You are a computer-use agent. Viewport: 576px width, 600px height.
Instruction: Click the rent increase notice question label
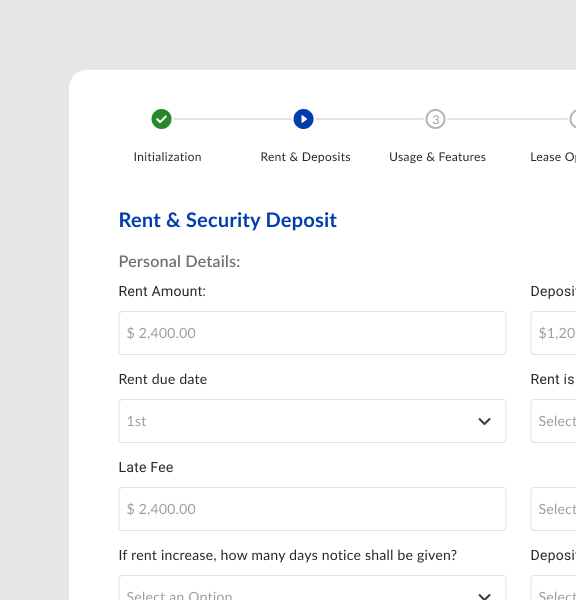coord(288,555)
